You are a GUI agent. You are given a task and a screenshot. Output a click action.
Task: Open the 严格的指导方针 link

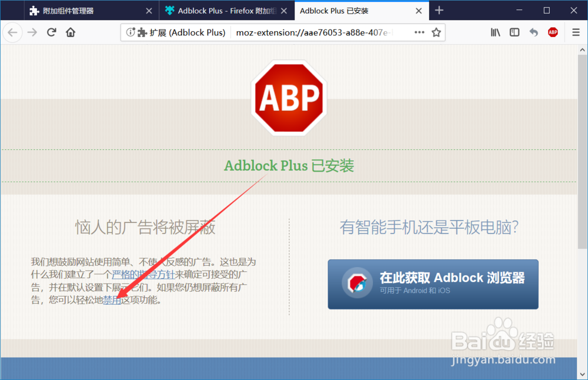coord(143,275)
